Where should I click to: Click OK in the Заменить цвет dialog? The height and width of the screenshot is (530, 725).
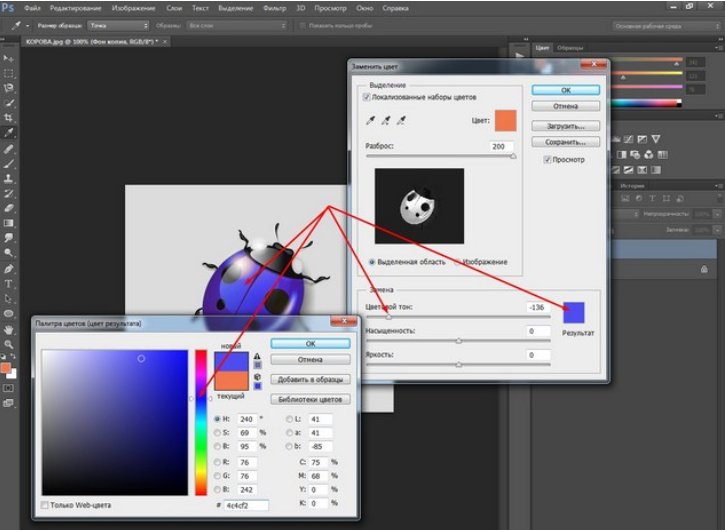pyautogui.click(x=566, y=90)
